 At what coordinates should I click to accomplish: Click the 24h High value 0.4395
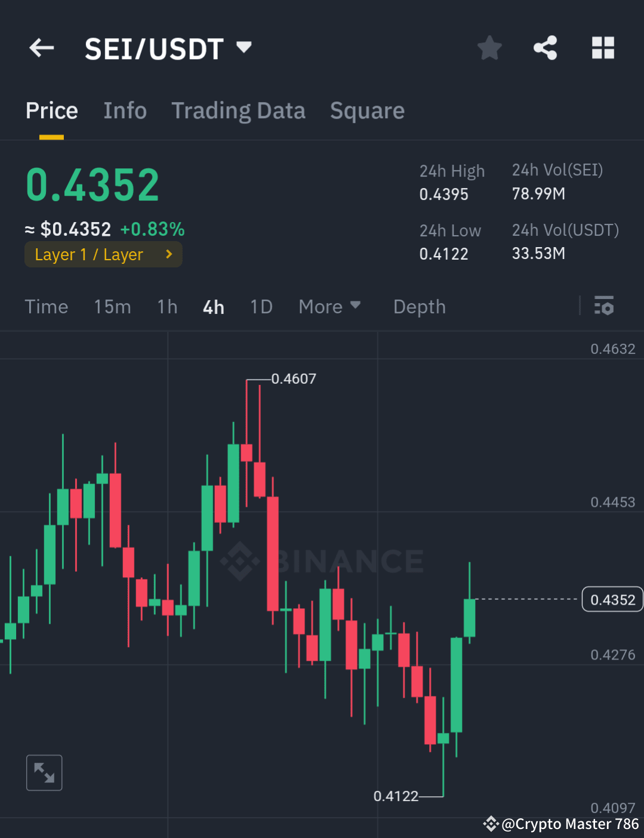coord(444,194)
